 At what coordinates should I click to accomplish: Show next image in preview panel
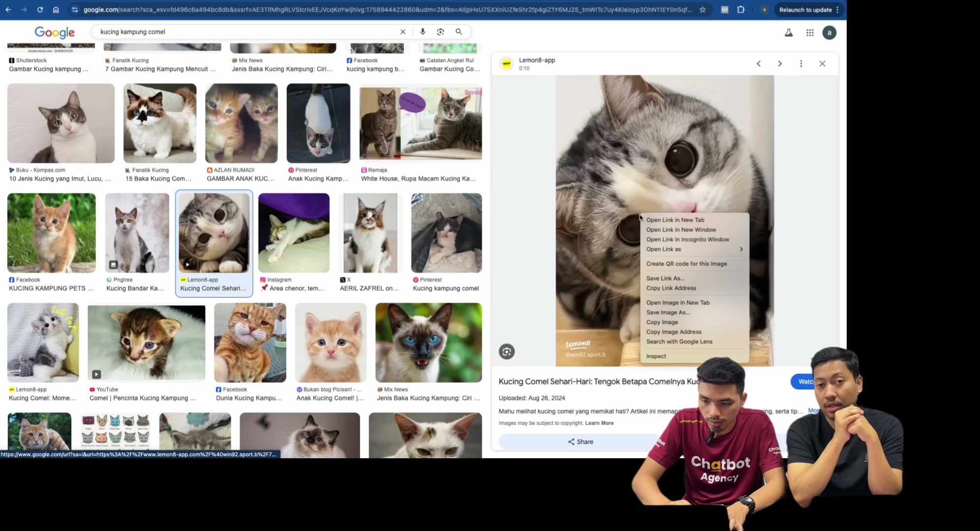[780, 63]
